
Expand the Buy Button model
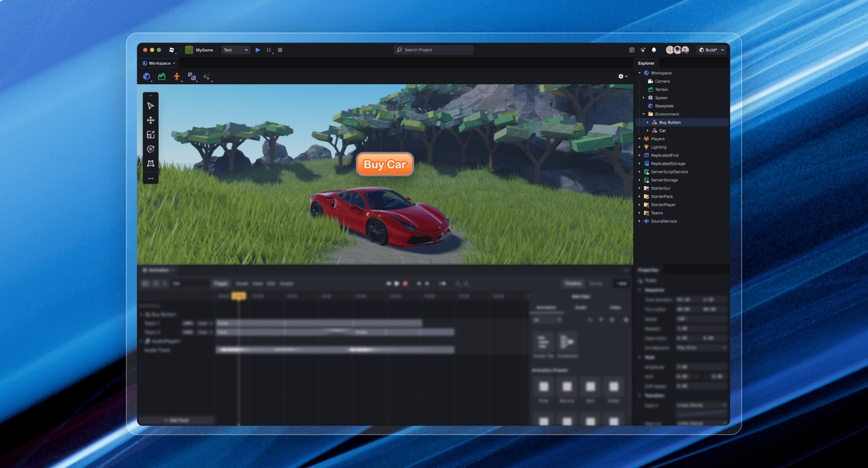648,122
